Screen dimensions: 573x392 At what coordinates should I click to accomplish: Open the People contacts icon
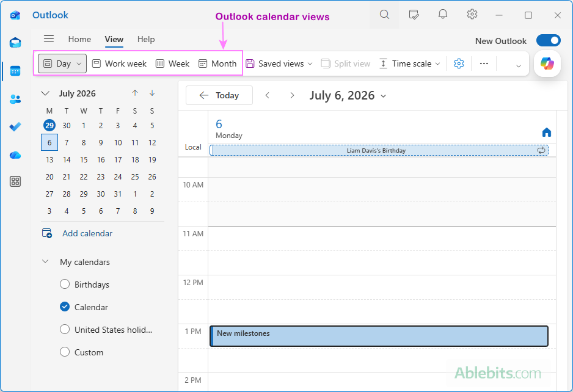[x=15, y=99]
